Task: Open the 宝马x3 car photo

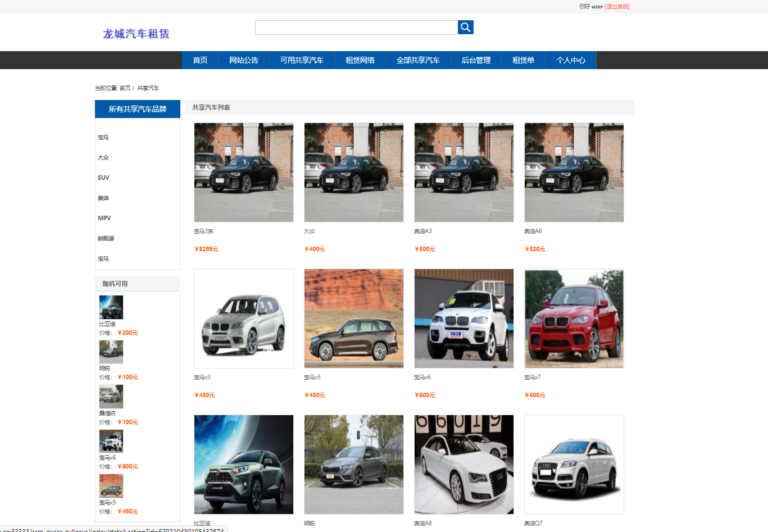Action: coord(244,319)
